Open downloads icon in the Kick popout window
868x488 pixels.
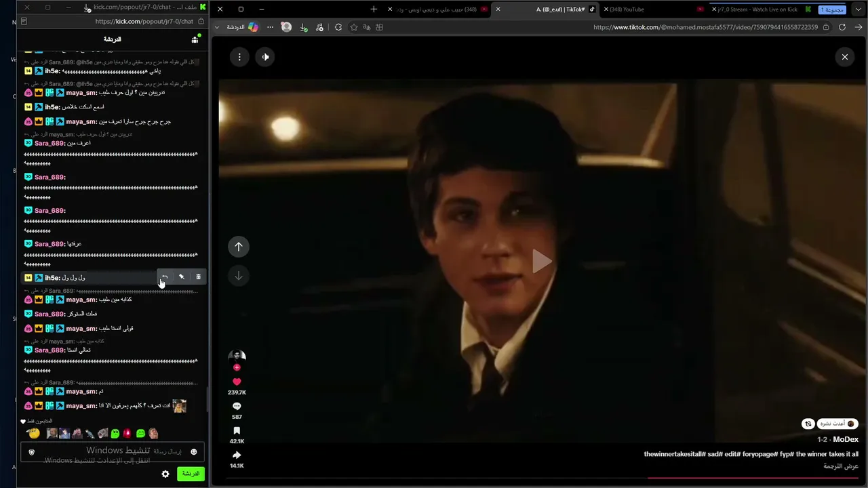(x=87, y=7)
